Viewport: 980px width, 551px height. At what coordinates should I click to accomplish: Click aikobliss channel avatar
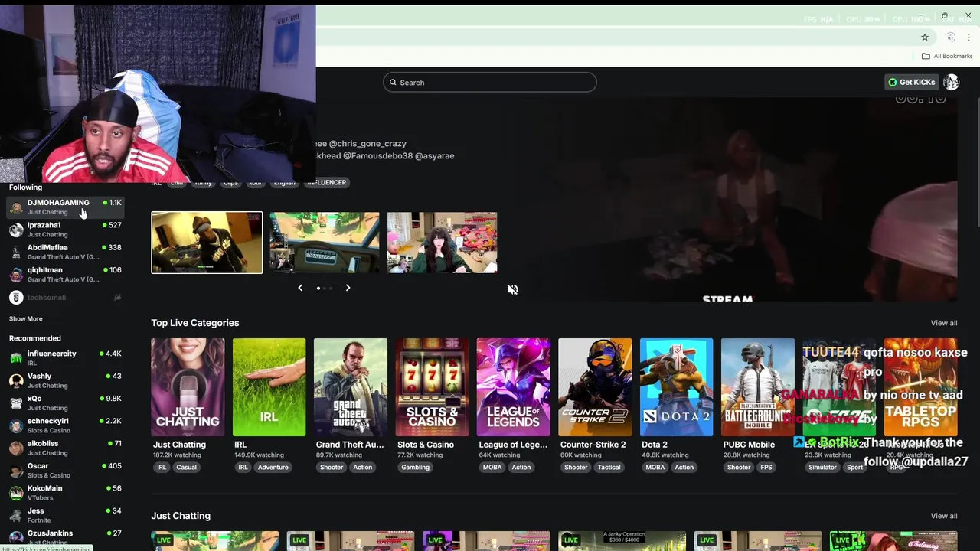[16, 448]
